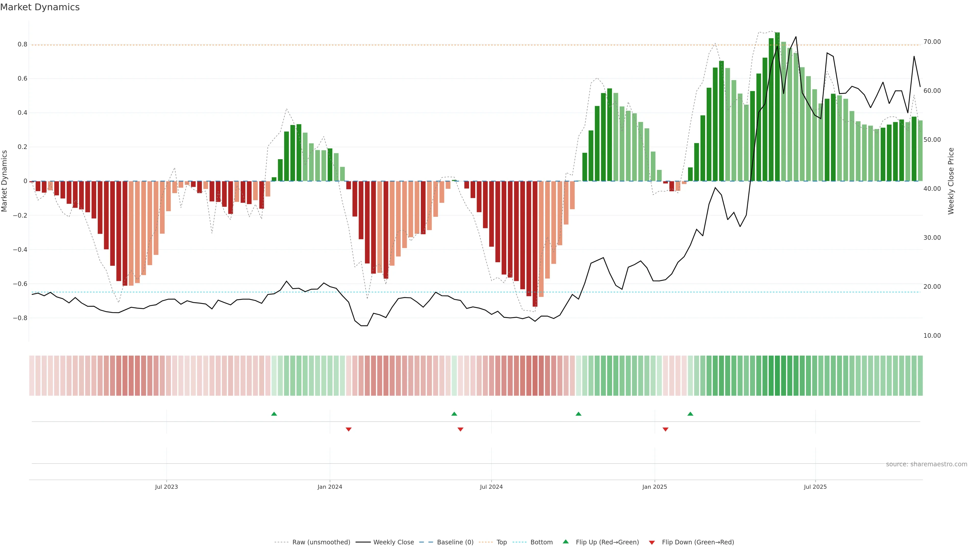Click the red Flip Down marker near Jan 2025

665,429
